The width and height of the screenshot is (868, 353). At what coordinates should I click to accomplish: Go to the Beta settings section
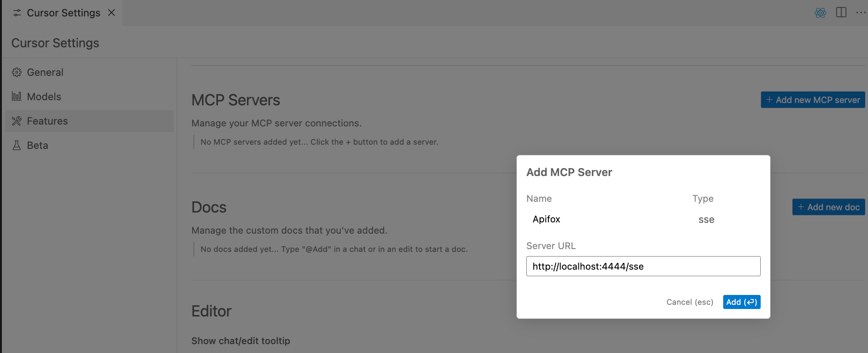37,146
